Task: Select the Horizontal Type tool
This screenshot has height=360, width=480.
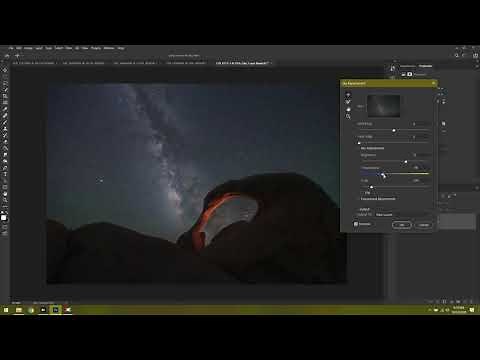Action: click(x=5, y=174)
